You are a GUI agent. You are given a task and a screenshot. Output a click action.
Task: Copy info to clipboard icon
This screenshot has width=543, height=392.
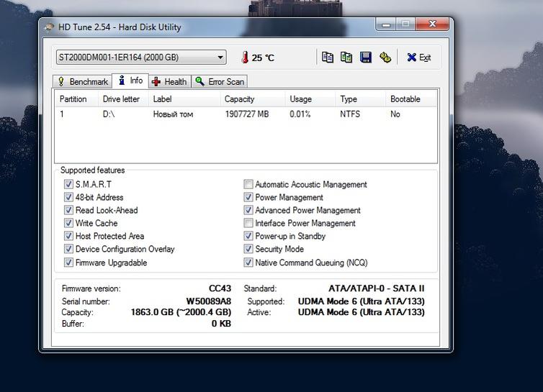coord(327,57)
